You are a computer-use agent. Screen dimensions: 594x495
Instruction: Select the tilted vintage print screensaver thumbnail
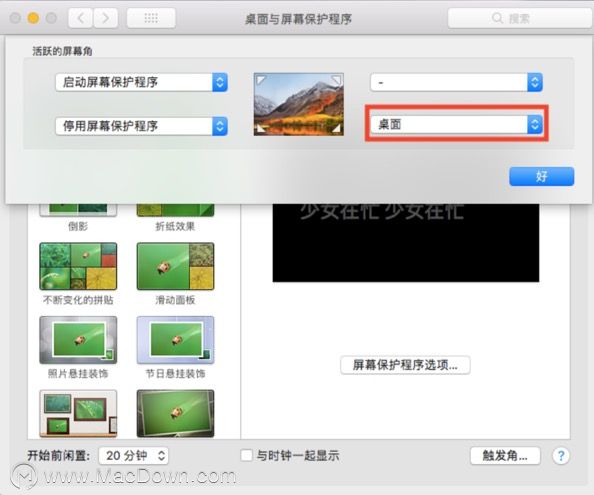click(x=175, y=414)
